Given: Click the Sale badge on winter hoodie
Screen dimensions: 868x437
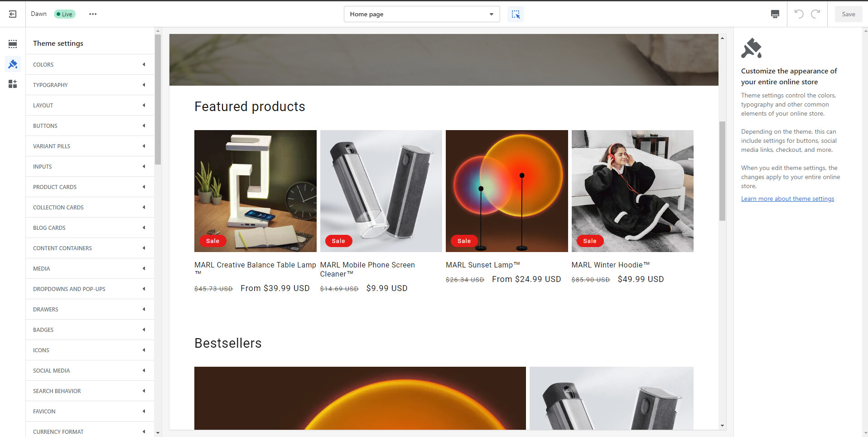Looking at the screenshot, I should [x=590, y=241].
